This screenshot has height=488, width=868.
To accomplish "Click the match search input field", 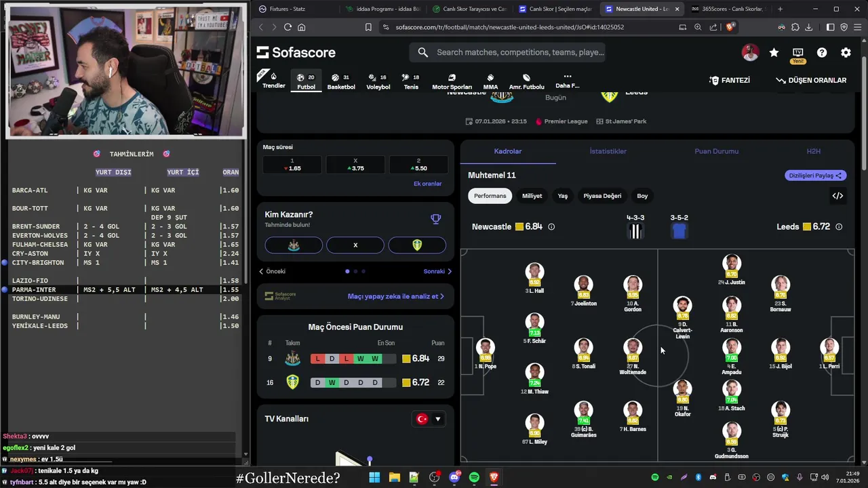I will click(x=507, y=52).
